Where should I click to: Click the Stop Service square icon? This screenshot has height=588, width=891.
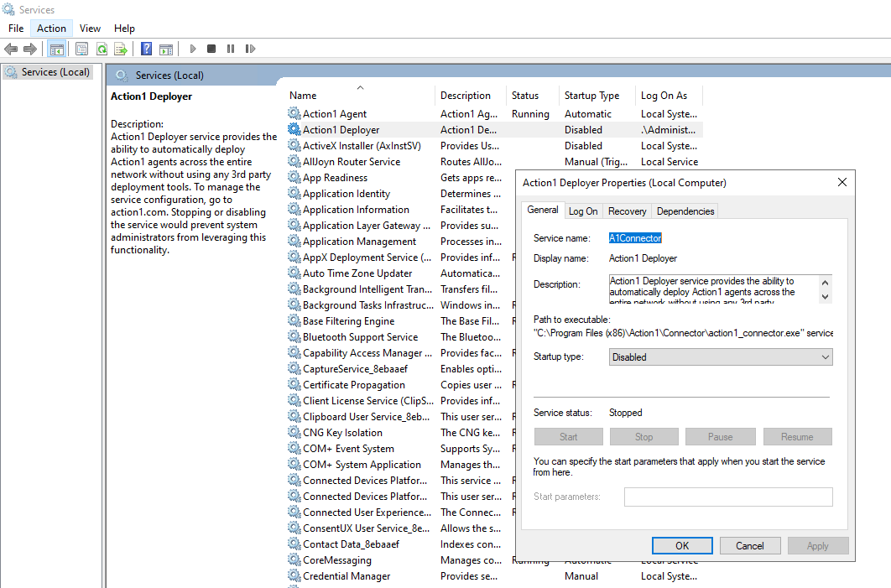(x=211, y=48)
